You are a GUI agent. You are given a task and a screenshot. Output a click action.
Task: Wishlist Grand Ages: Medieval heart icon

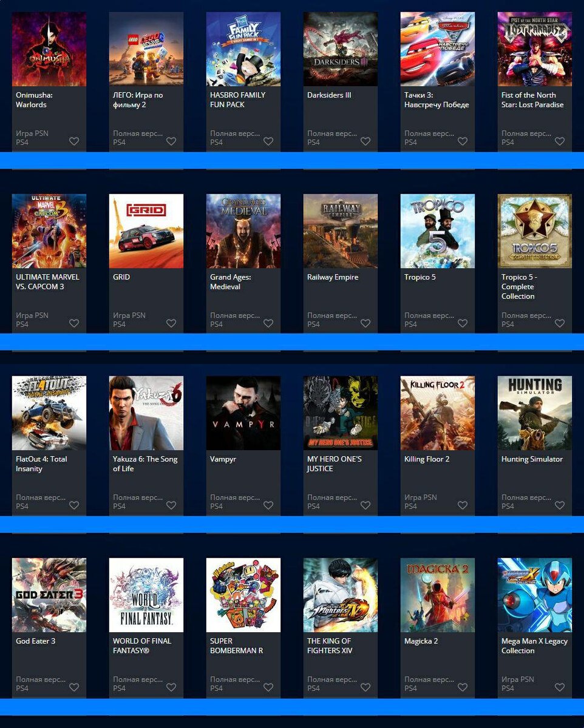click(268, 323)
